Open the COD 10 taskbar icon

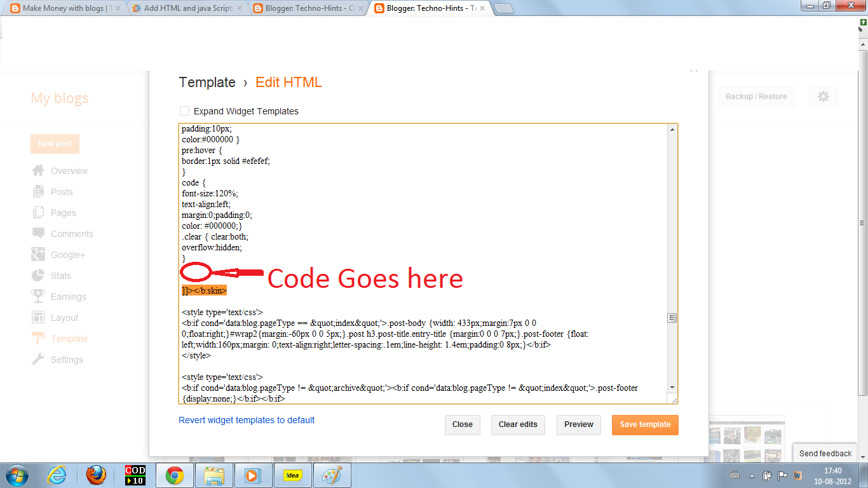[135, 475]
